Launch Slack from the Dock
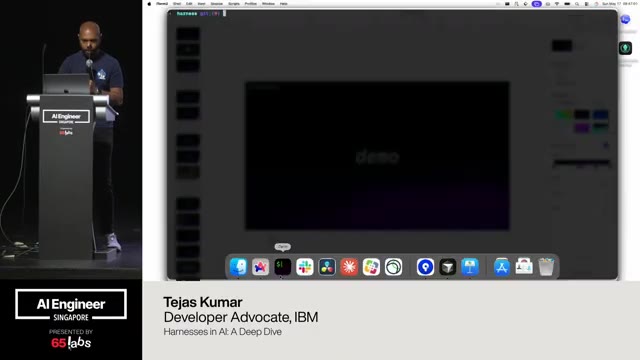The width and height of the screenshot is (640, 360). [304, 267]
